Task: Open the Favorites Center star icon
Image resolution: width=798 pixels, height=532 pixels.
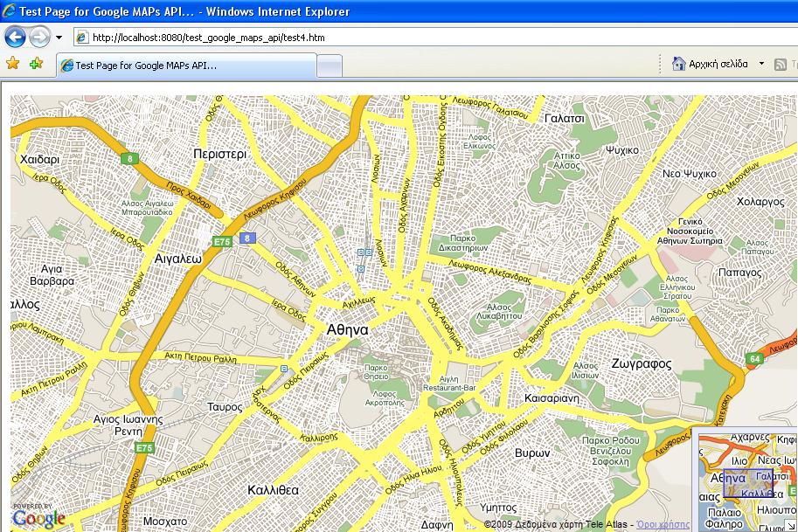Action: (13, 64)
